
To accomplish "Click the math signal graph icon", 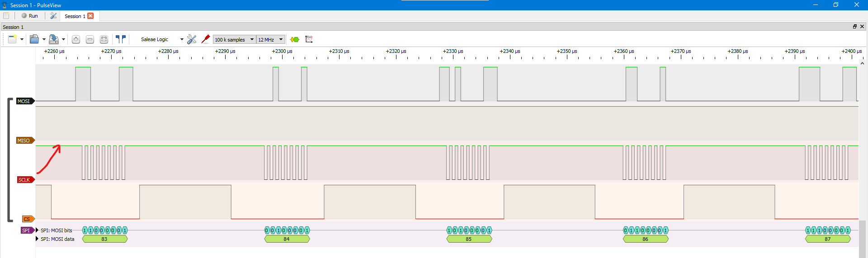I will coord(309,39).
